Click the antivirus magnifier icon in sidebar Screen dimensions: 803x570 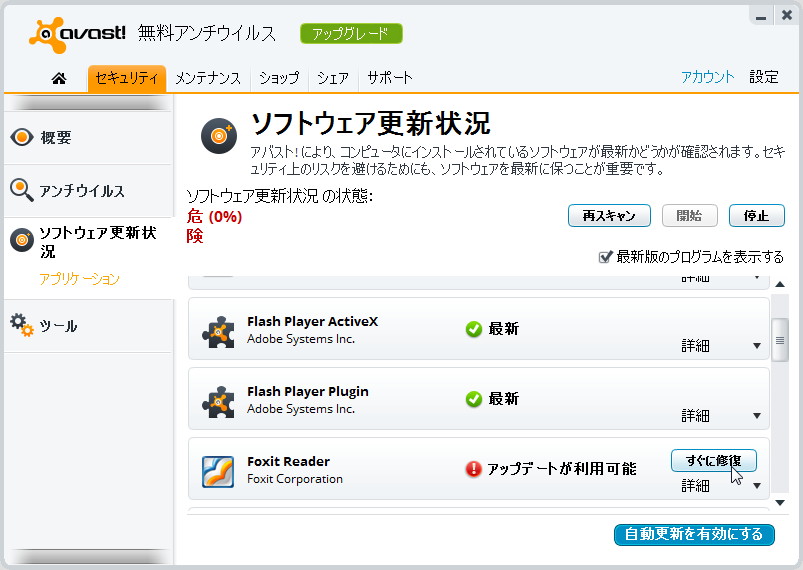pos(22,190)
